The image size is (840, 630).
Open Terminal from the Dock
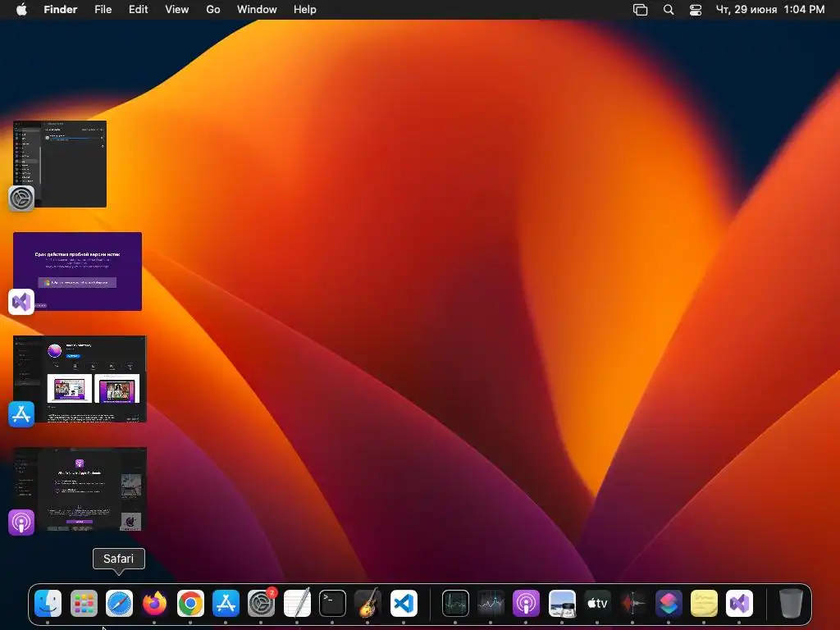332,604
